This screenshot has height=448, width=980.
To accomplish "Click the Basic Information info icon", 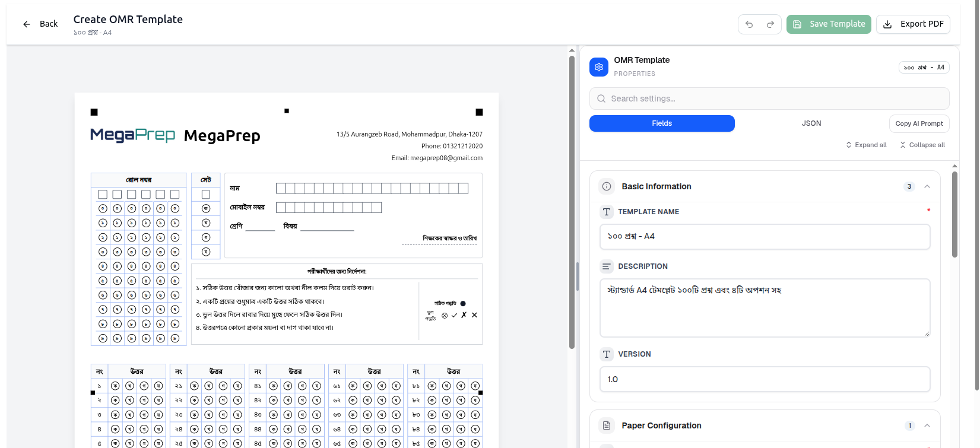I will pyautogui.click(x=607, y=186).
